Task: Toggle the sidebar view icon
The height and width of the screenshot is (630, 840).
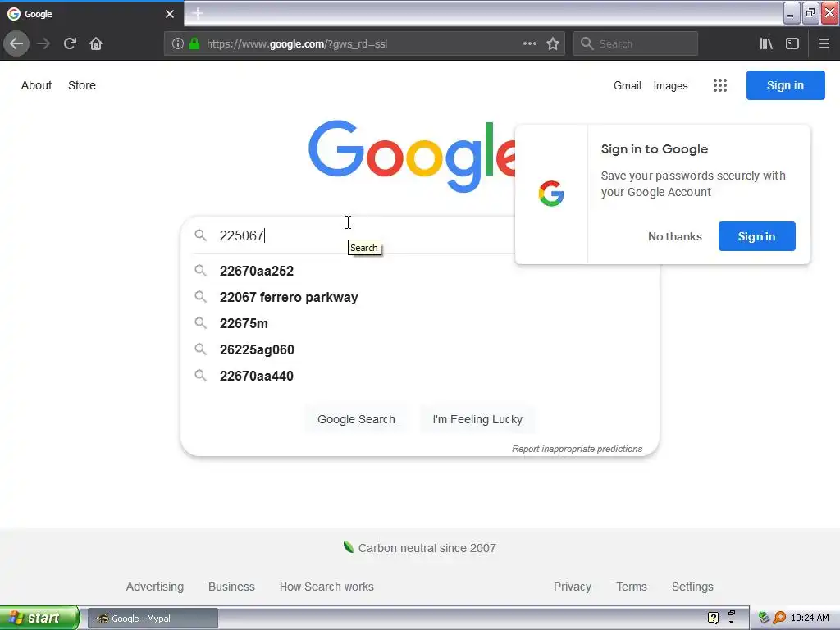Action: (792, 44)
